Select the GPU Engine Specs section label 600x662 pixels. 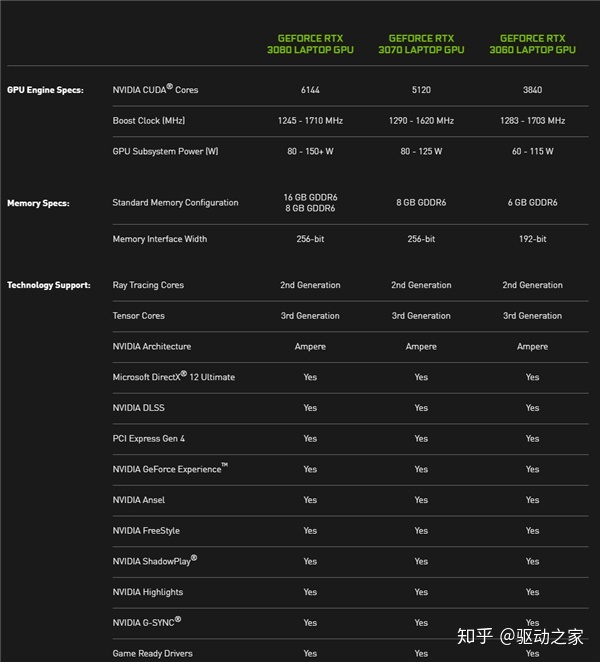pyautogui.click(x=45, y=90)
